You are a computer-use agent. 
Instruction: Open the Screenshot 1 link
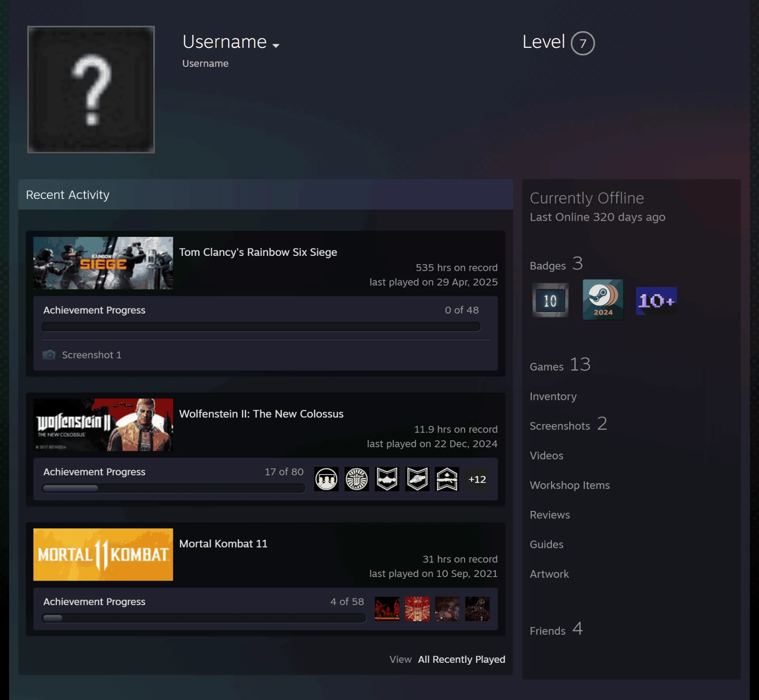[92, 355]
